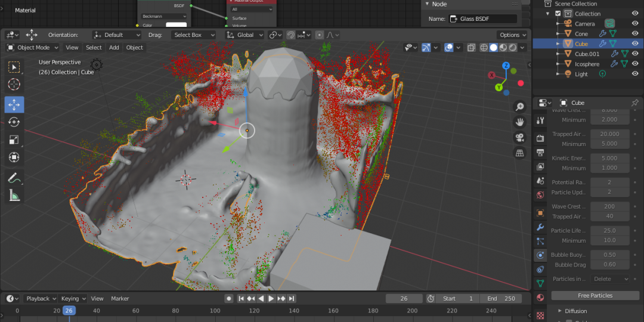The width and height of the screenshot is (644, 322).
Task: Open the Scene properties tab
Action: pos(540,180)
